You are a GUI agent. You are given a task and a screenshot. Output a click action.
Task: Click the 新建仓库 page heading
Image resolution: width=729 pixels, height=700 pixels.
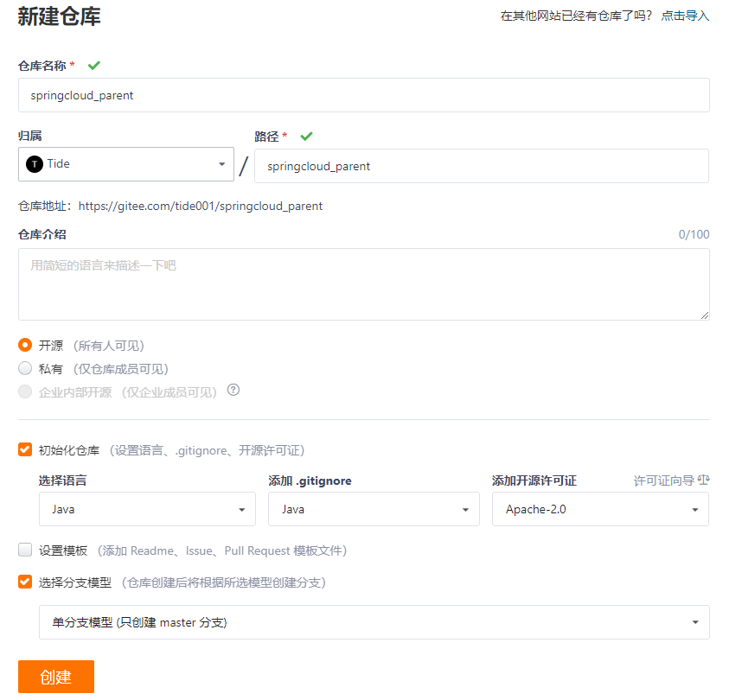coord(60,16)
